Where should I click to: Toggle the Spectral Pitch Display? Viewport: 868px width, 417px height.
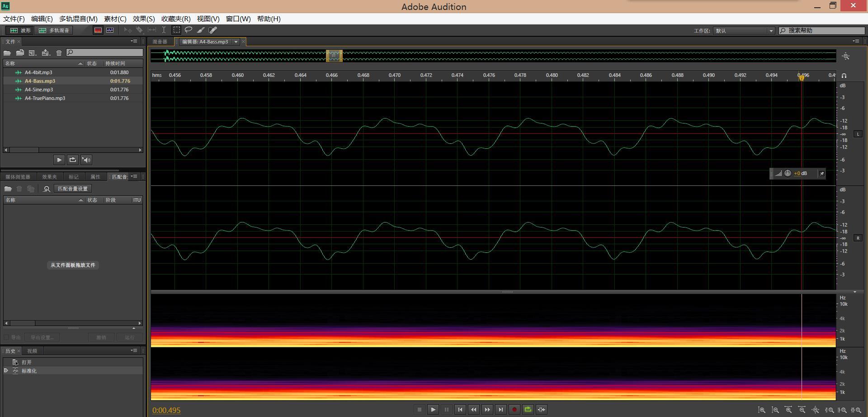click(110, 30)
